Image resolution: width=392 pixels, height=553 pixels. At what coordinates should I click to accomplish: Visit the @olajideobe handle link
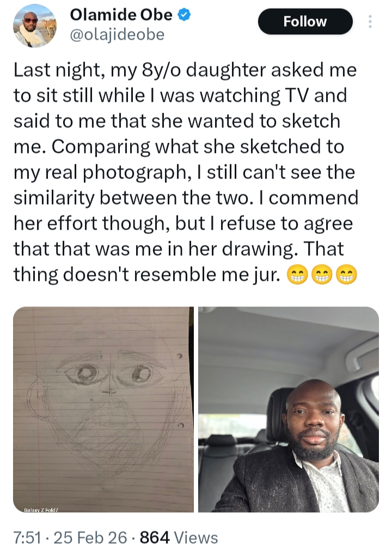pos(117,35)
